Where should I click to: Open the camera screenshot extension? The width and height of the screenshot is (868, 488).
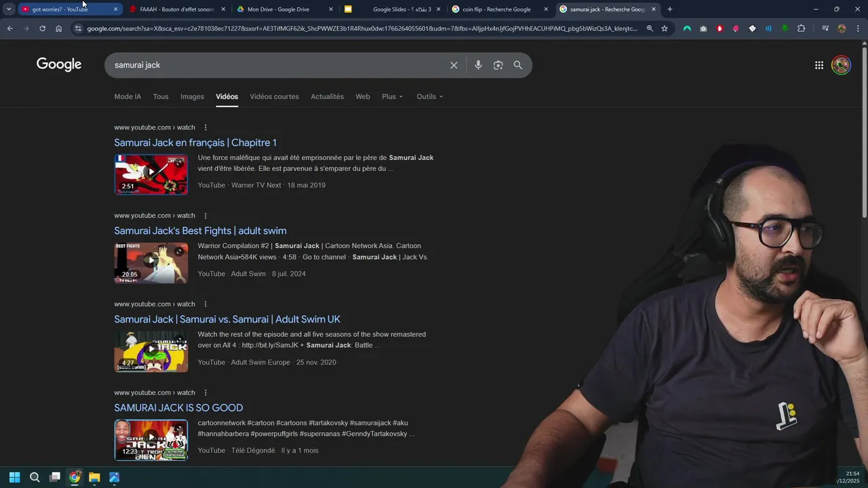(703, 28)
